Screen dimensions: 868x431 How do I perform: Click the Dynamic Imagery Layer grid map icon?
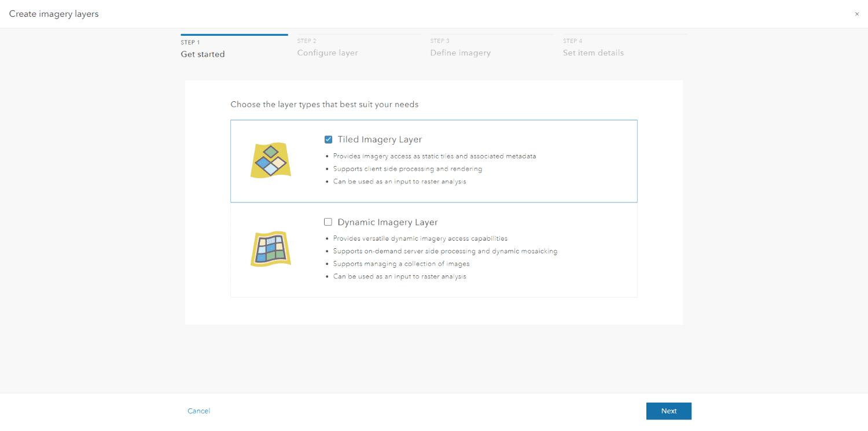click(x=270, y=248)
